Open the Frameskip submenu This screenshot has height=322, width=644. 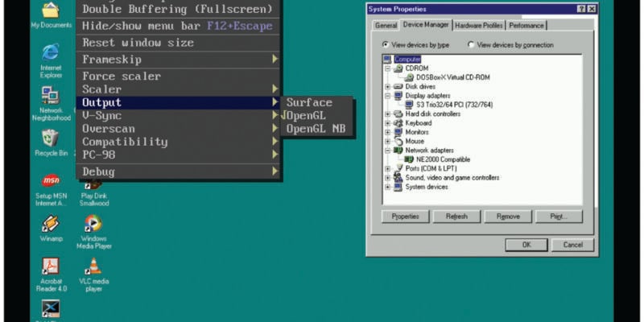(x=178, y=60)
